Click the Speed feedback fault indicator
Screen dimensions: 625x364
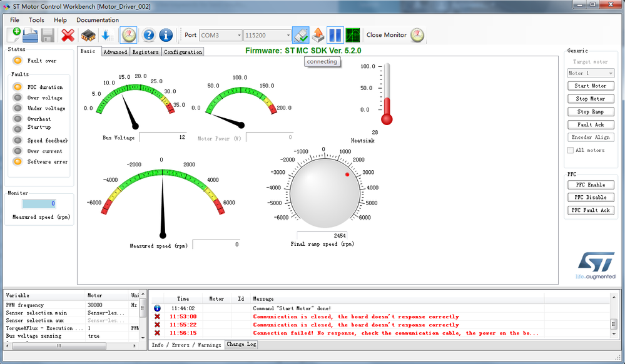coord(18,140)
